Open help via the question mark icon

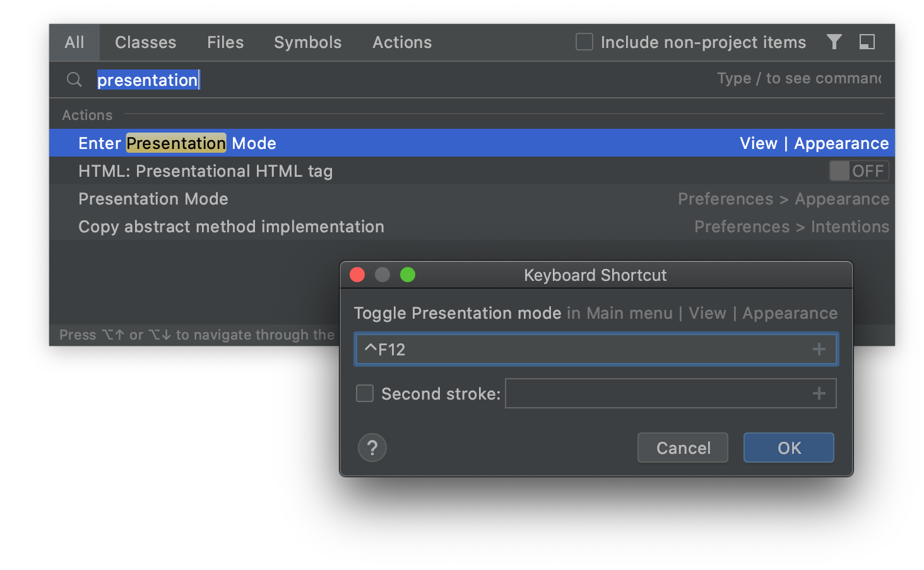pyautogui.click(x=372, y=448)
